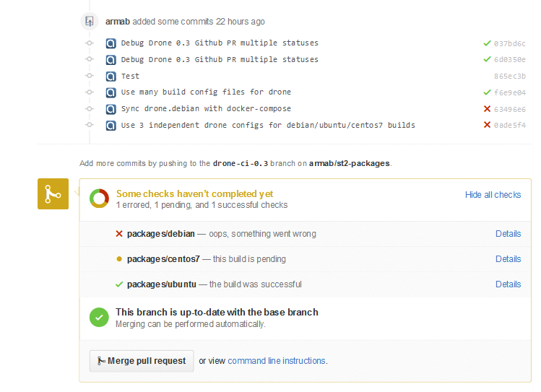The image size is (541, 392).
Task: Open commit hash 63496e6
Action: [x=510, y=109]
